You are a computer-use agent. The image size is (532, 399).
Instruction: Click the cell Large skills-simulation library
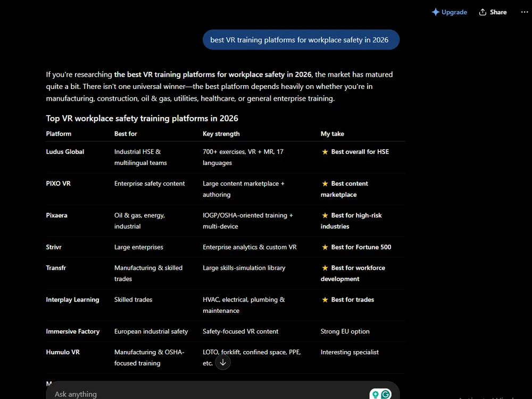(244, 268)
